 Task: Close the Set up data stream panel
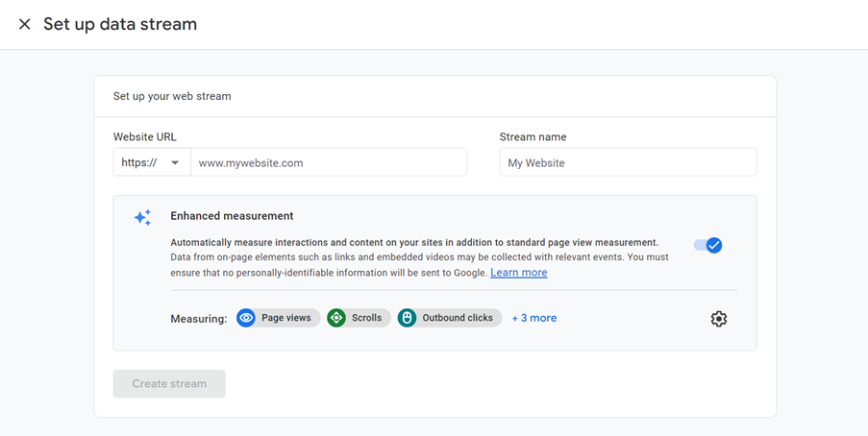click(x=24, y=24)
